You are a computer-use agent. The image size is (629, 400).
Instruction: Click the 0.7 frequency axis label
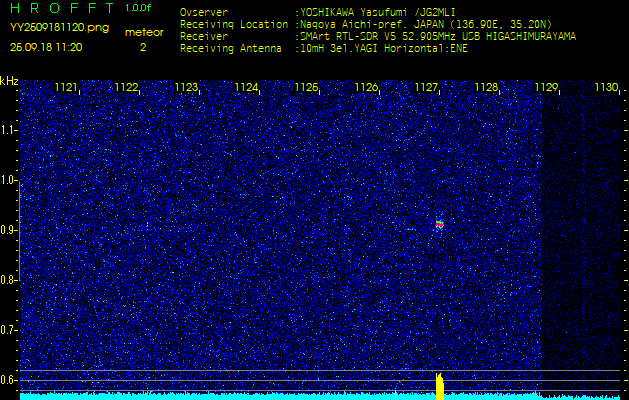click(9, 330)
